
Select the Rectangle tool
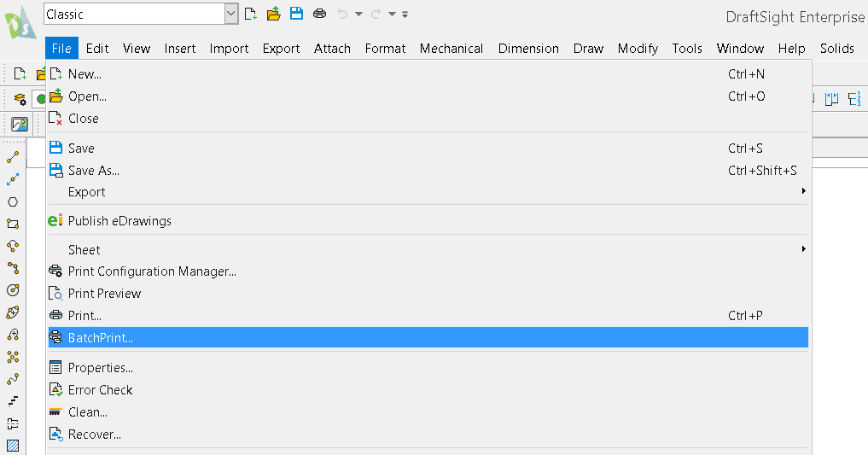coord(13,225)
